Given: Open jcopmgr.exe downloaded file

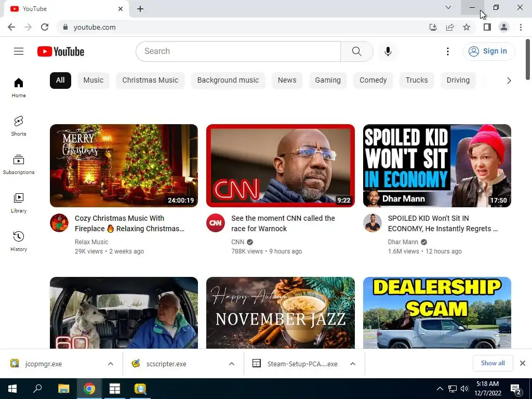Looking at the screenshot, I should point(44,364).
